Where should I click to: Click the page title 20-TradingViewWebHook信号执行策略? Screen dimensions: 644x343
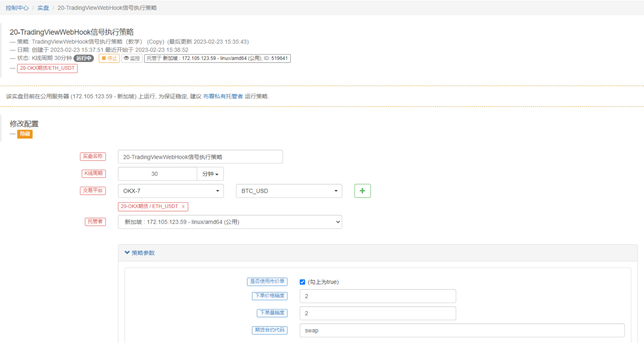click(x=72, y=32)
